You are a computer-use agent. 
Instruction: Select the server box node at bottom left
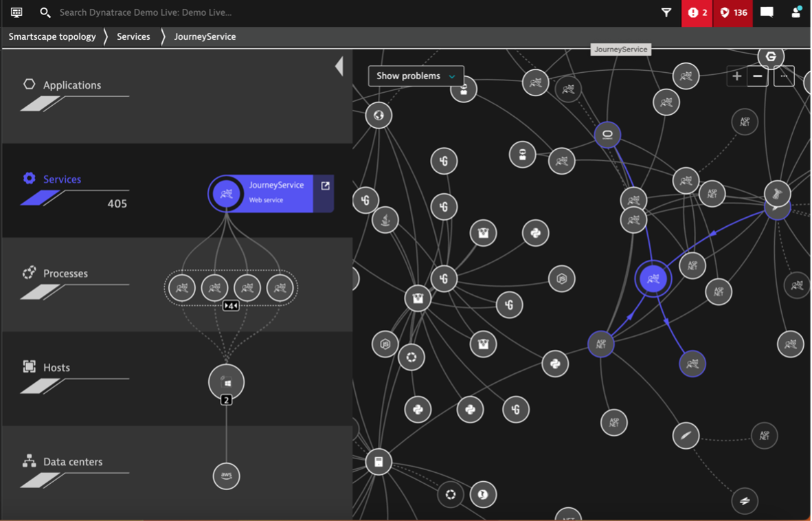379,461
